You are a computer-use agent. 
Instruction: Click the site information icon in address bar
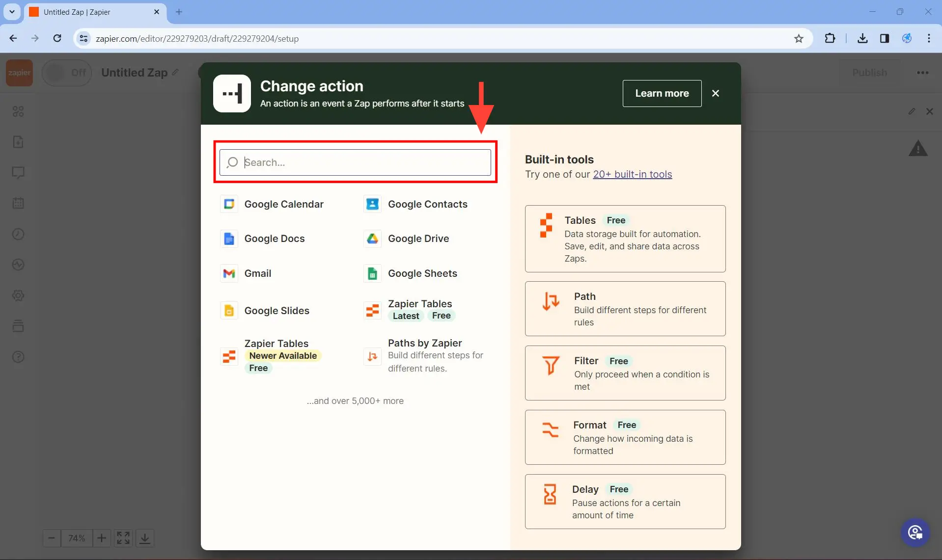click(x=84, y=38)
